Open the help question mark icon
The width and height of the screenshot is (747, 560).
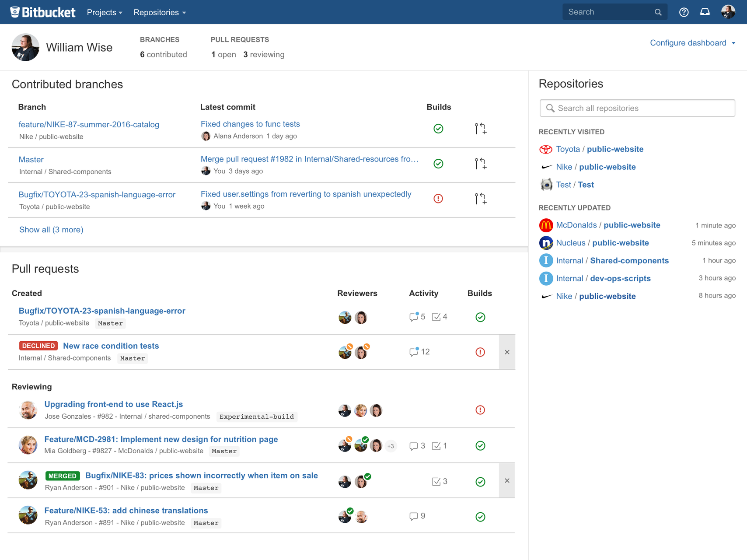tap(684, 12)
